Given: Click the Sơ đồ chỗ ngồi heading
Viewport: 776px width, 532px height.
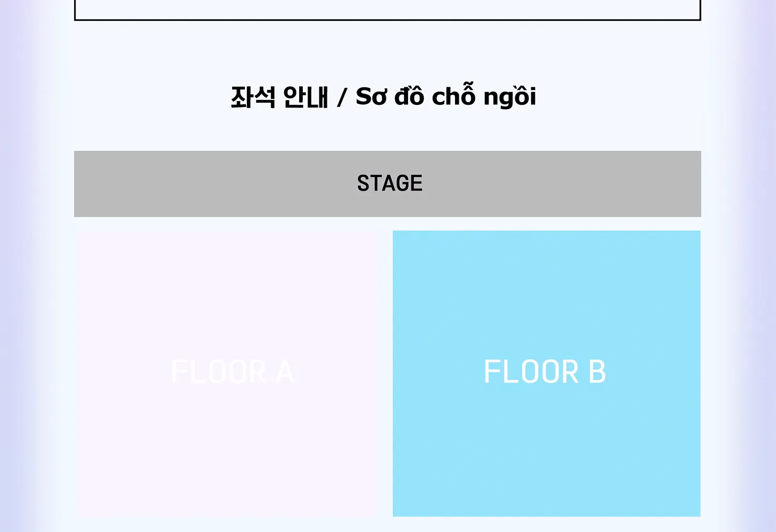Looking at the screenshot, I should tap(446, 96).
